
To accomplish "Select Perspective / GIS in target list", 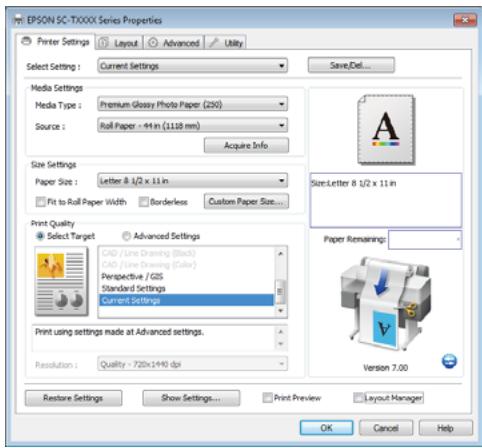I will click(x=186, y=276).
